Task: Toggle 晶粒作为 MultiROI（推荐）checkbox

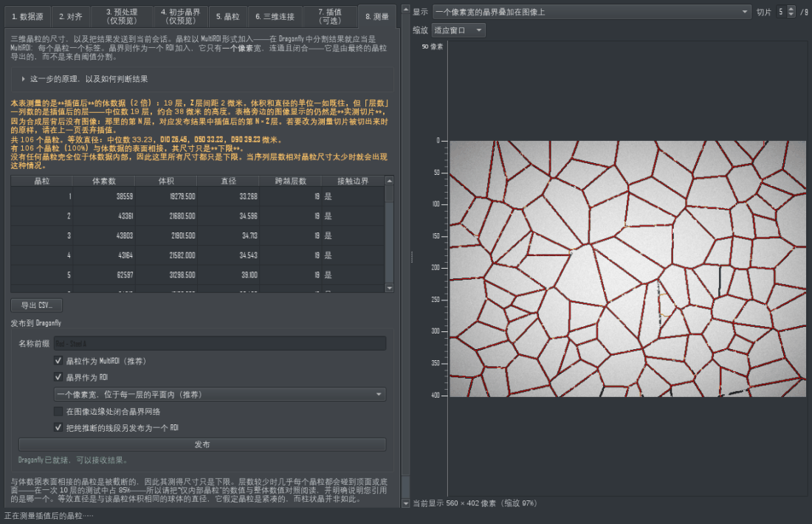Action: [x=58, y=361]
